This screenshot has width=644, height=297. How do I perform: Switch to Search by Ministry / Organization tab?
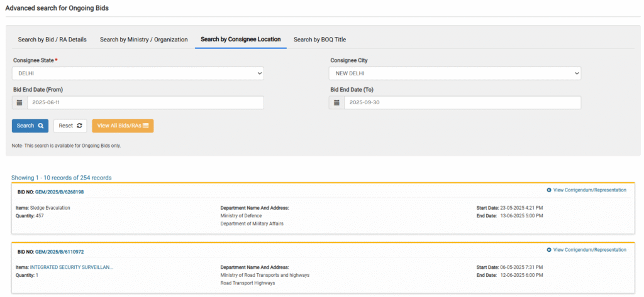[144, 40]
